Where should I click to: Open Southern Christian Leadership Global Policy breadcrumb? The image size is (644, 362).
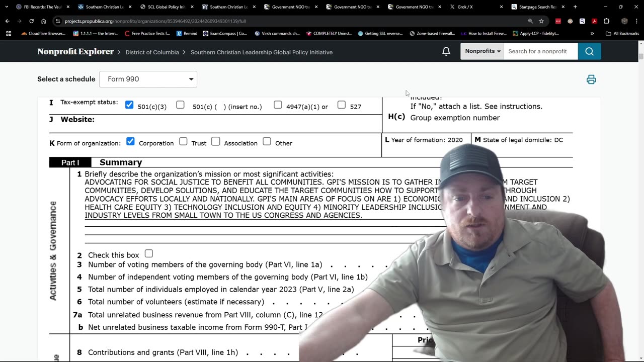[x=261, y=52]
